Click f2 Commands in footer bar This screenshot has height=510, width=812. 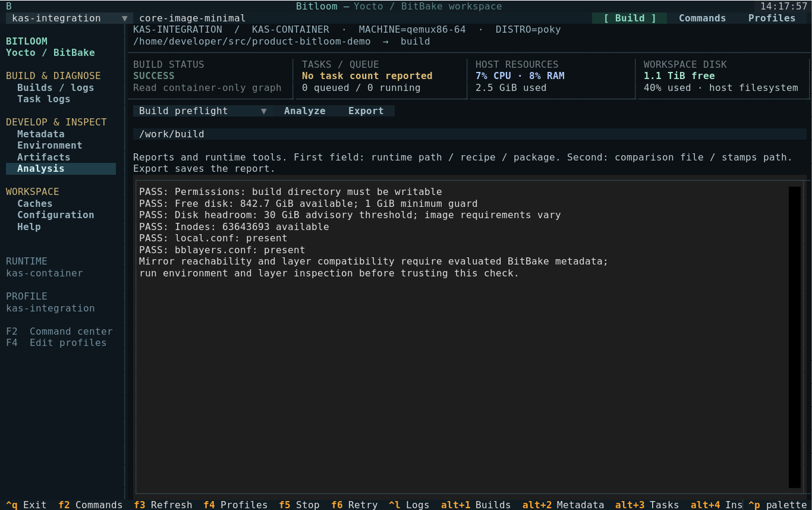point(90,505)
